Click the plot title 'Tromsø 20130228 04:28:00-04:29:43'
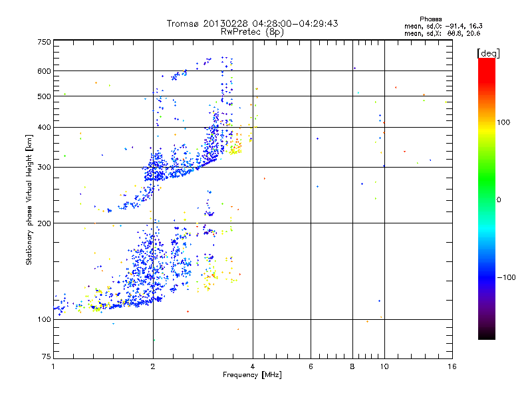Screen dimensions: 532x399 tap(252, 23)
